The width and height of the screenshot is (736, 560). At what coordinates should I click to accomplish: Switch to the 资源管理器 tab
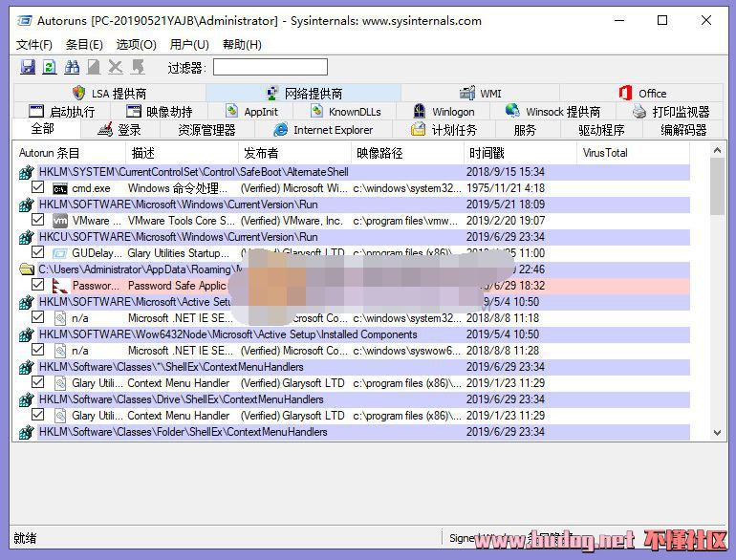pos(207,130)
